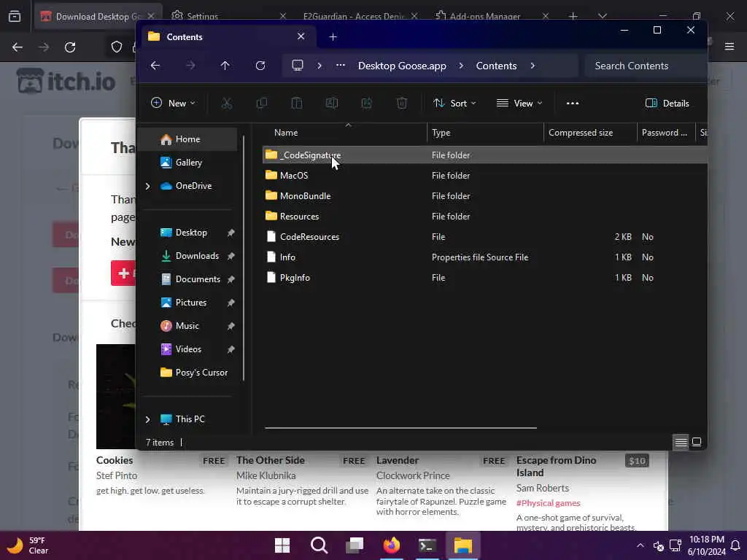Select the Info properties file

coord(484,257)
